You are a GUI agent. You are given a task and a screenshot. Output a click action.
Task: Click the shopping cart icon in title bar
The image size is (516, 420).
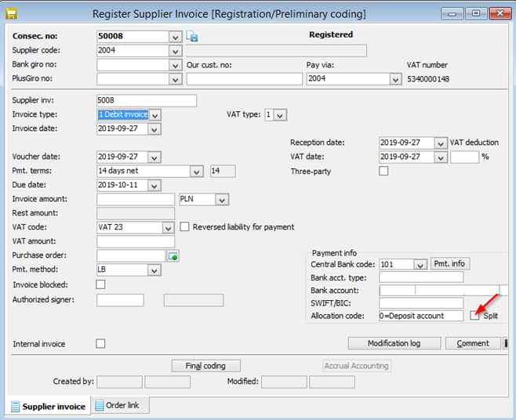click(x=10, y=13)
